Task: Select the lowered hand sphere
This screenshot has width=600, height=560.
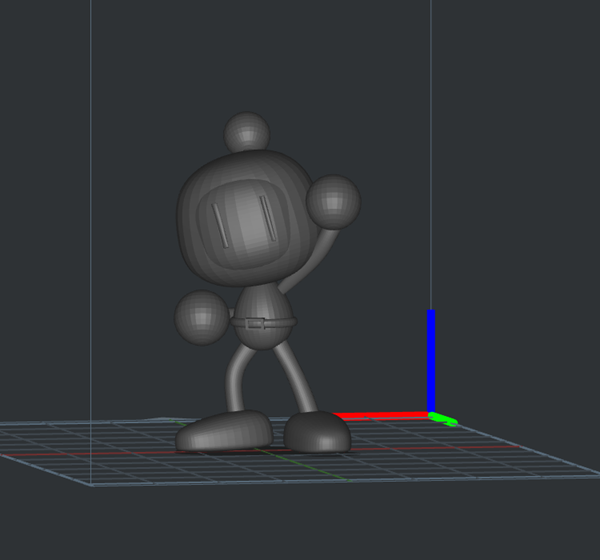Action: tap(201, 318)
